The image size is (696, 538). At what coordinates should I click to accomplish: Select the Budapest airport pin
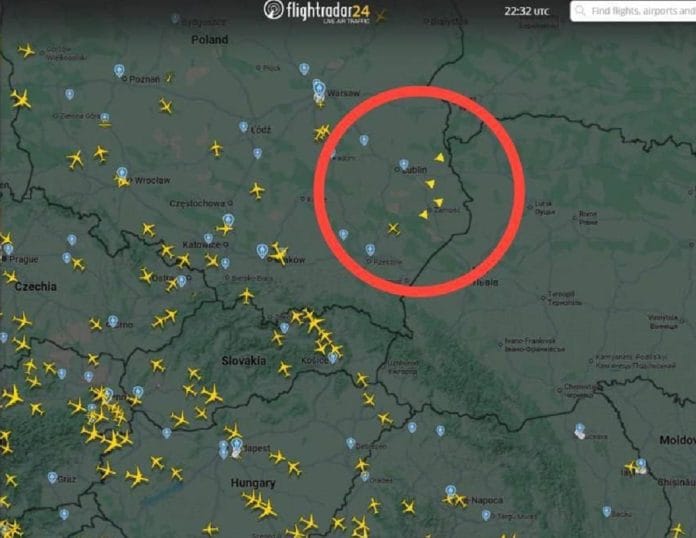tap(237, 445)
